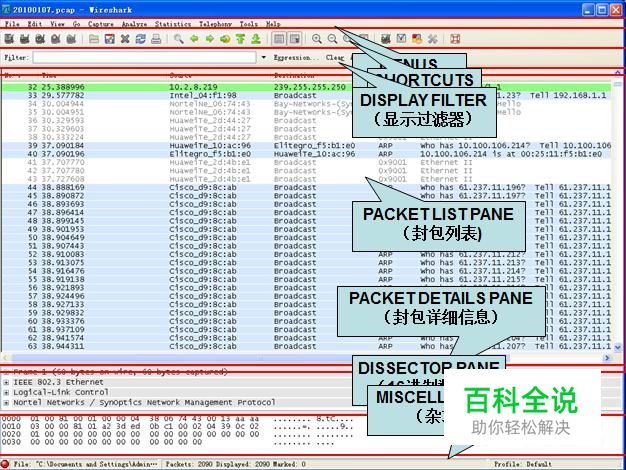
Task: Open the Telephony menu
Action: coord(215,24)
